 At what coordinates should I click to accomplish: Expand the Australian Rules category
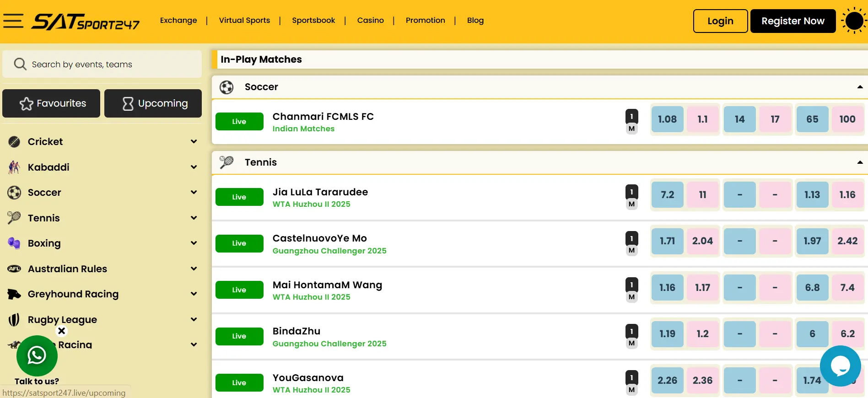click(x=194, y=269)
